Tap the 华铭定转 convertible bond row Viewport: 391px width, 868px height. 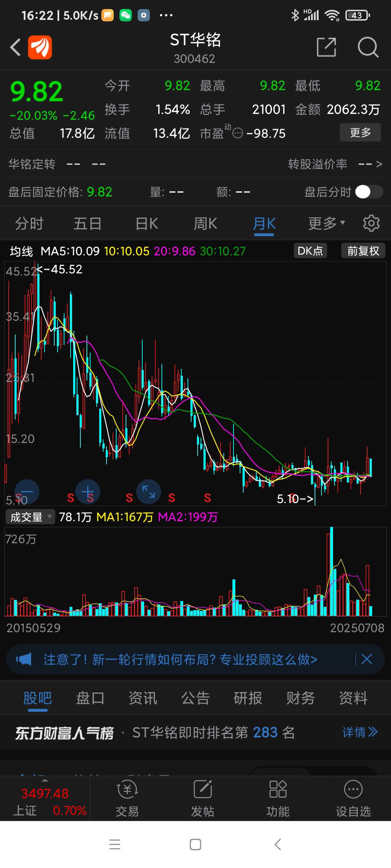(57, 164)
